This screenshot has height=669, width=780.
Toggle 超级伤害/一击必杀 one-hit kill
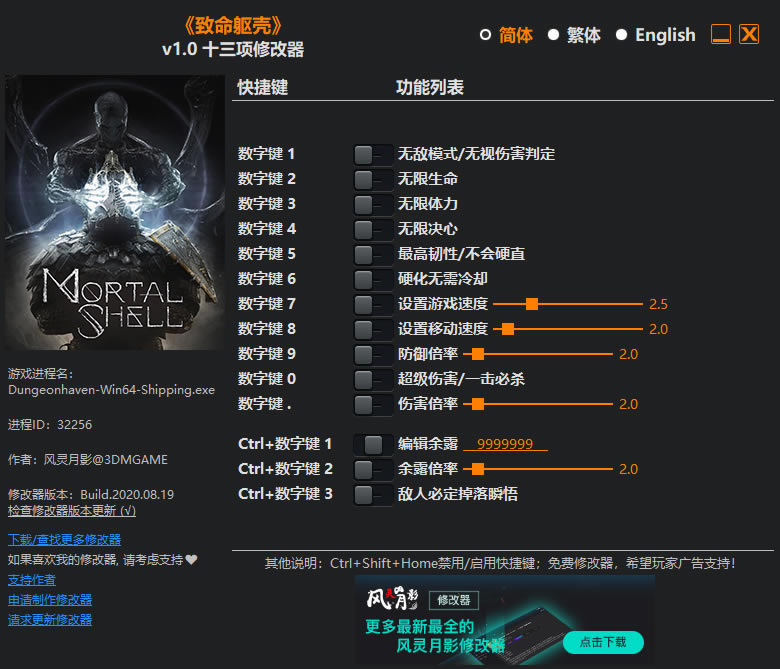point(372,379)
